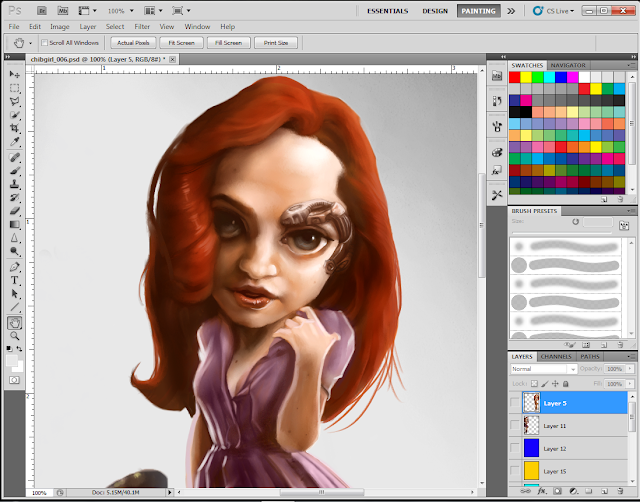The height and width of the screenshot is (502, 640).
Task: Toggle visibility of Layer 11
Action: pos(515,426)
